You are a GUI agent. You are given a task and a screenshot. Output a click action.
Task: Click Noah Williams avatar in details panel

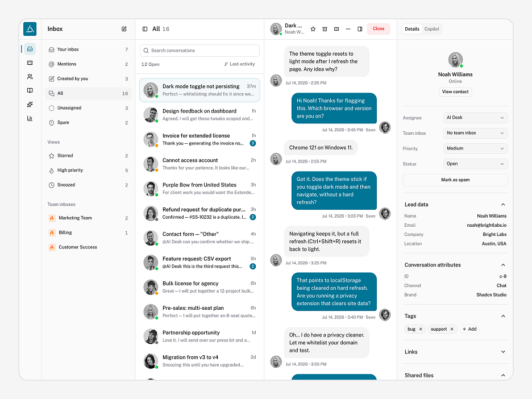point(455,60)
